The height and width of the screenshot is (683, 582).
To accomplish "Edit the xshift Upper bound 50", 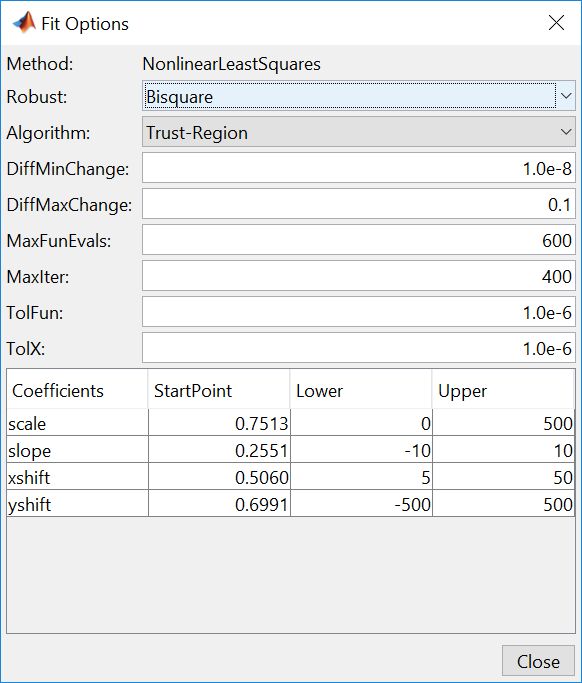I will click(504, 477).
